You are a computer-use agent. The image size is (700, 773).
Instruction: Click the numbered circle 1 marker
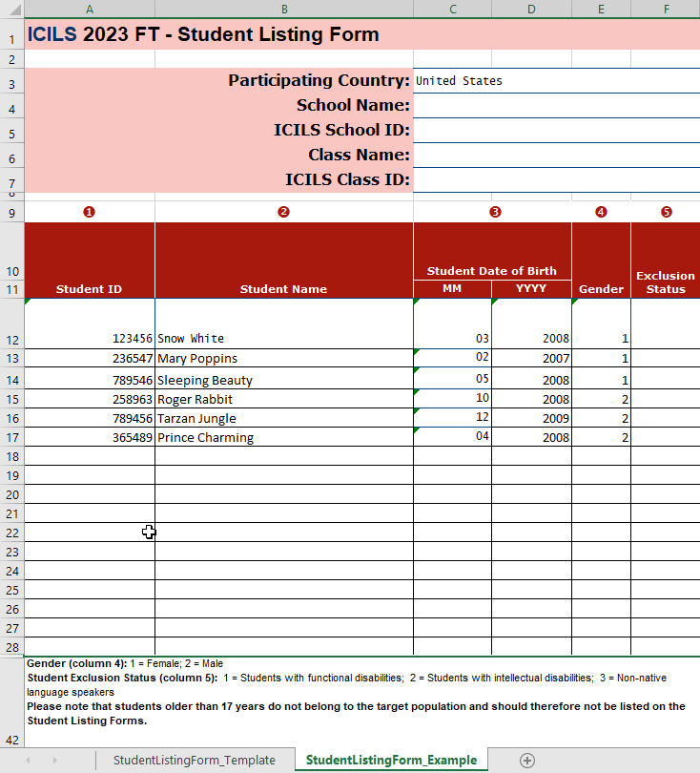pyautogui.click(x=89, y=212)
